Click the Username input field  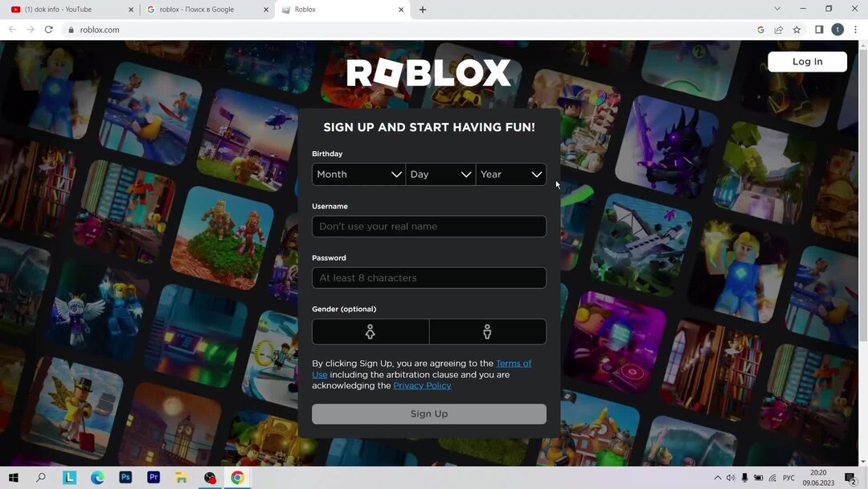[429, 227]
